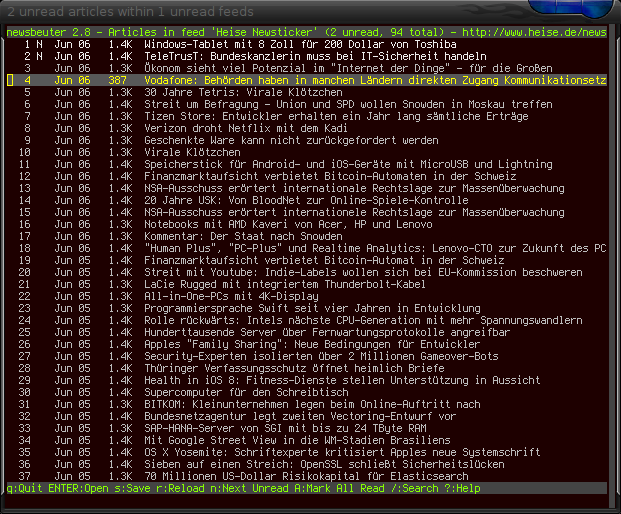Open 'Supercomputer für den Schreibtisch'

pyautogui.click(x=307, y=392)
